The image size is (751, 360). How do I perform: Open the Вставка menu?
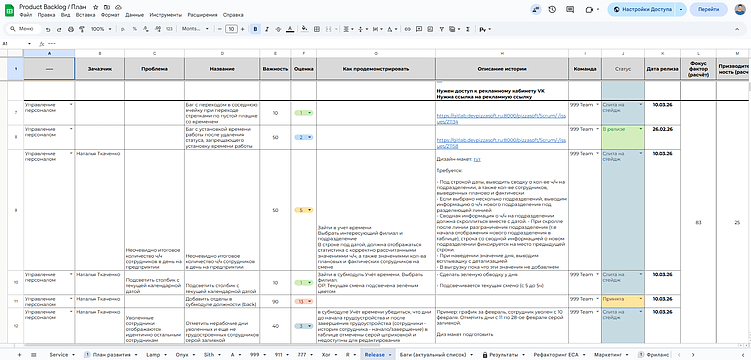85,15
